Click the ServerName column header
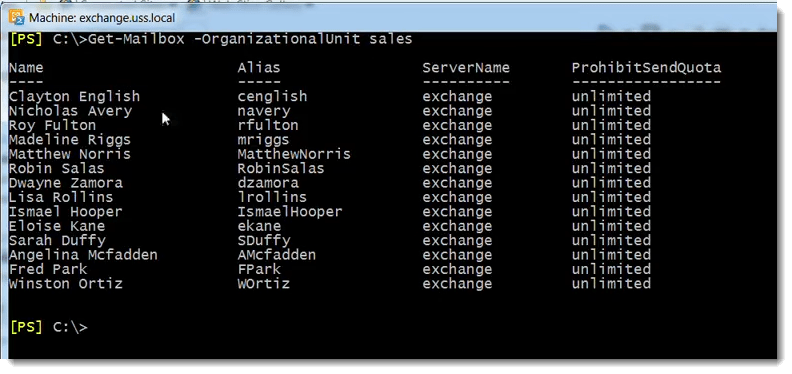 466,68
